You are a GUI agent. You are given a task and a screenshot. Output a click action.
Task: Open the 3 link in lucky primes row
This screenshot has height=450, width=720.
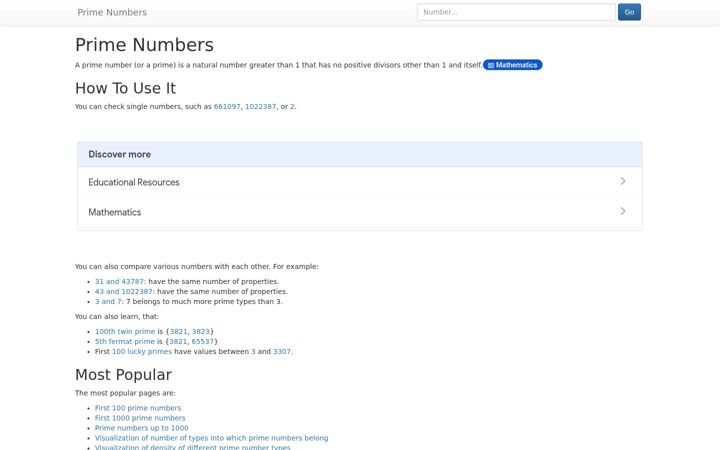253,352
